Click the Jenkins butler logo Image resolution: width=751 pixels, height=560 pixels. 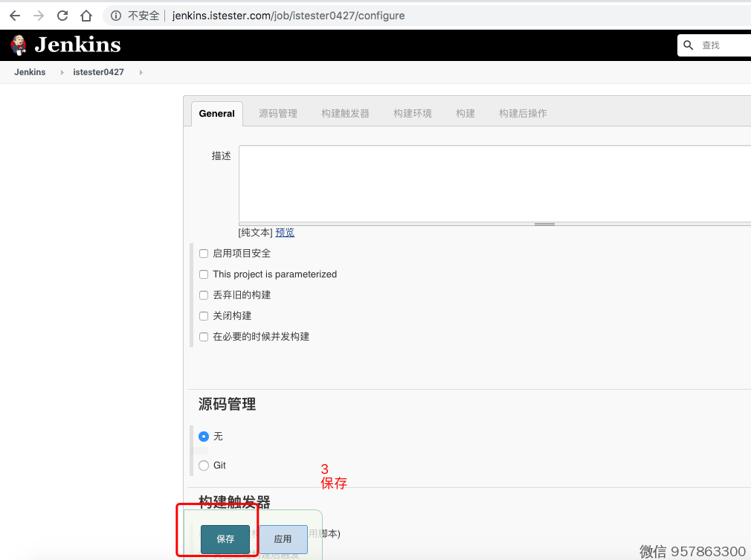point(19,45)
